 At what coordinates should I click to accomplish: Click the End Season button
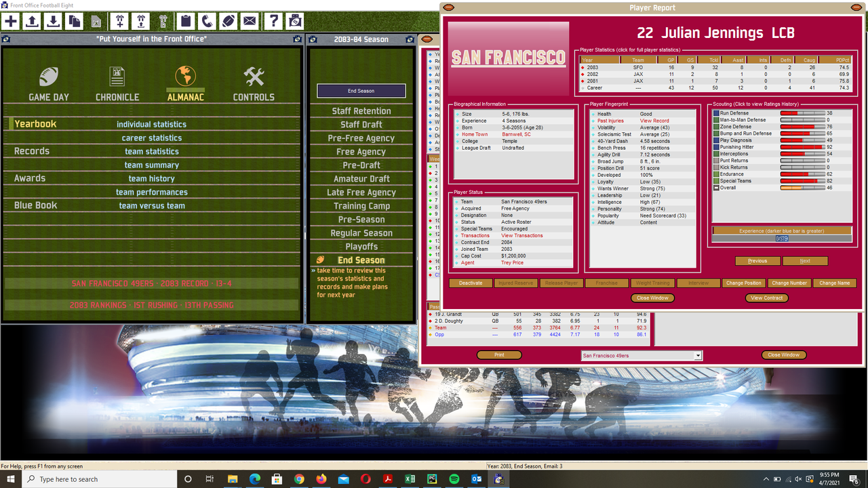(x=361, y=91)
